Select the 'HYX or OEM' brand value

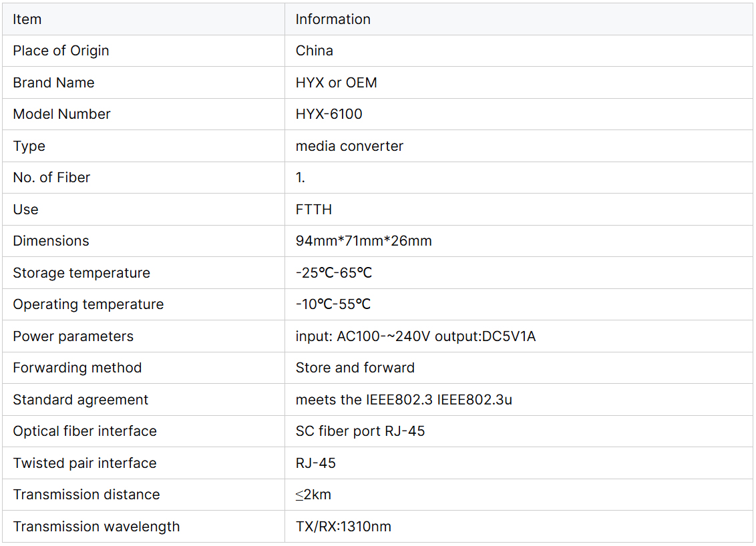pos(336,83)
